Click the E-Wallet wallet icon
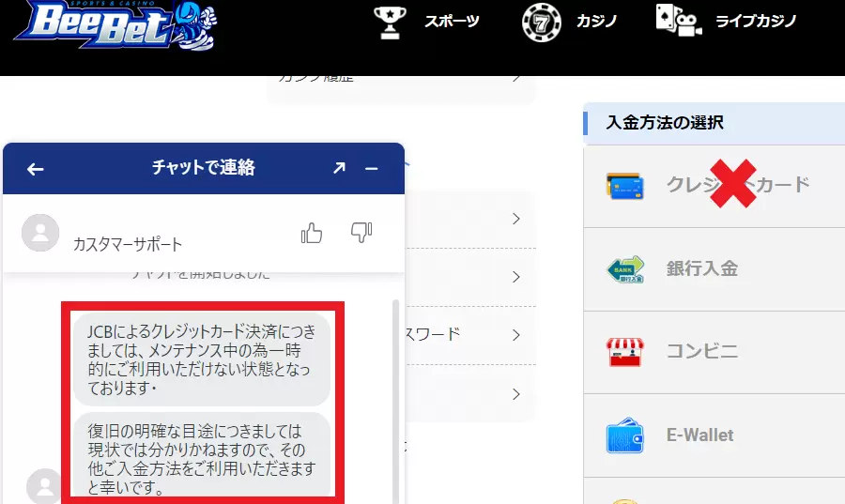Image resolution: width=845 pixels, height=504 pixels. click(x=625, y=435)
